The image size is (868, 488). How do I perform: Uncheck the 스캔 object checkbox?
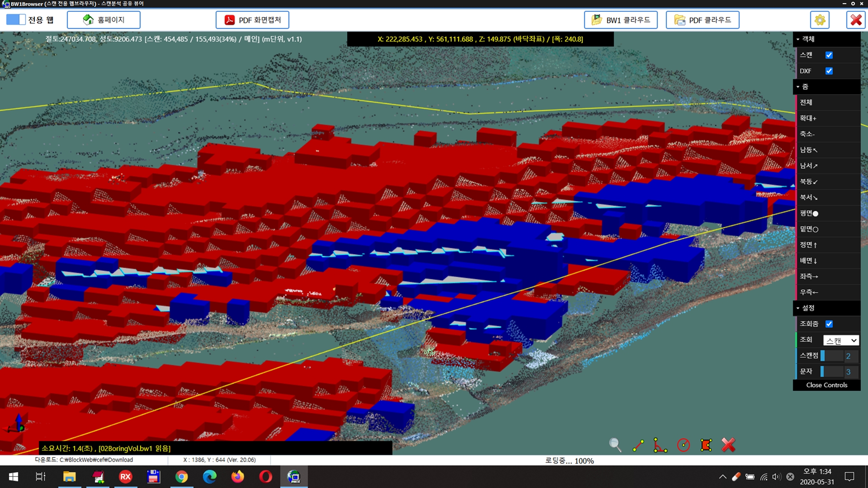click(x=829, y=55)
